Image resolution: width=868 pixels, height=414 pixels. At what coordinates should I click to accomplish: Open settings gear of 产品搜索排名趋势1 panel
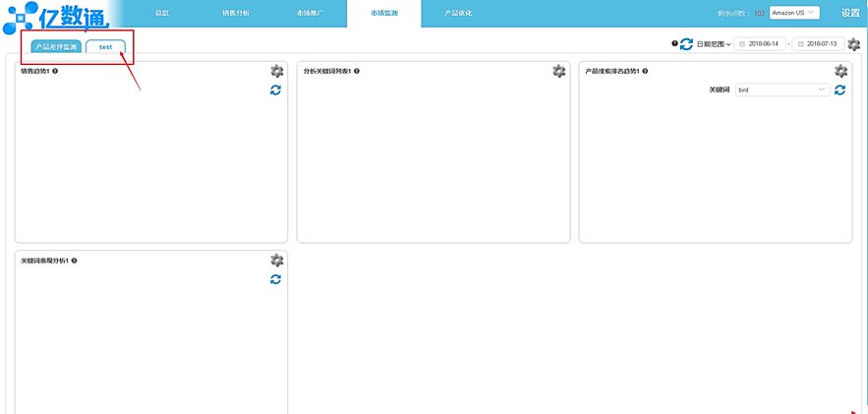[840, 71]
